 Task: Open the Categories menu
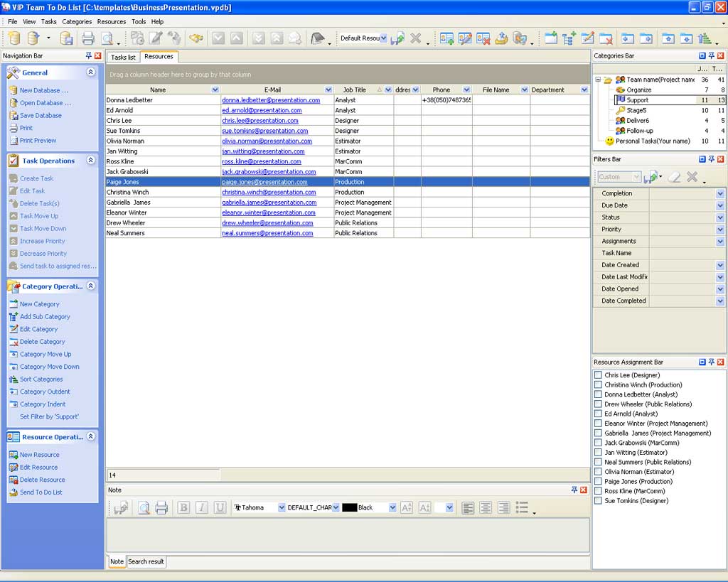77,22
